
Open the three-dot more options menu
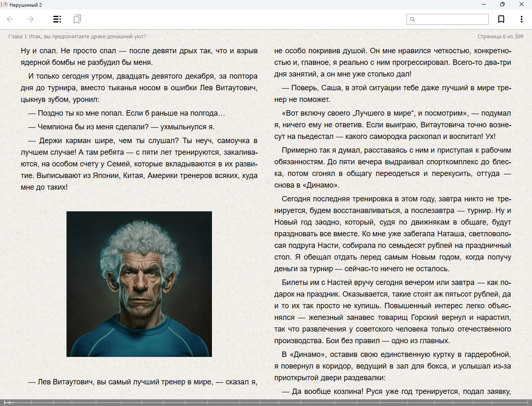click(x=521, y=19)
